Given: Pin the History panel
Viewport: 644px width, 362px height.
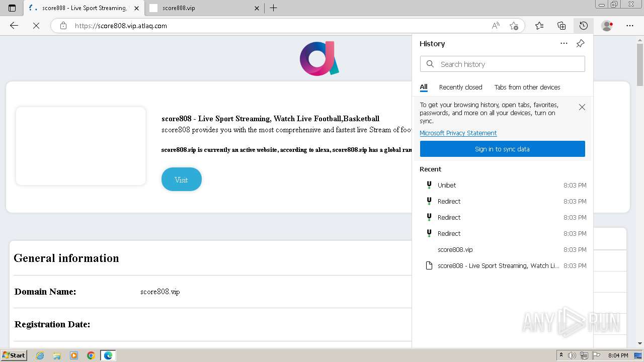Looking at the screenshot, I should pos(580,44).
